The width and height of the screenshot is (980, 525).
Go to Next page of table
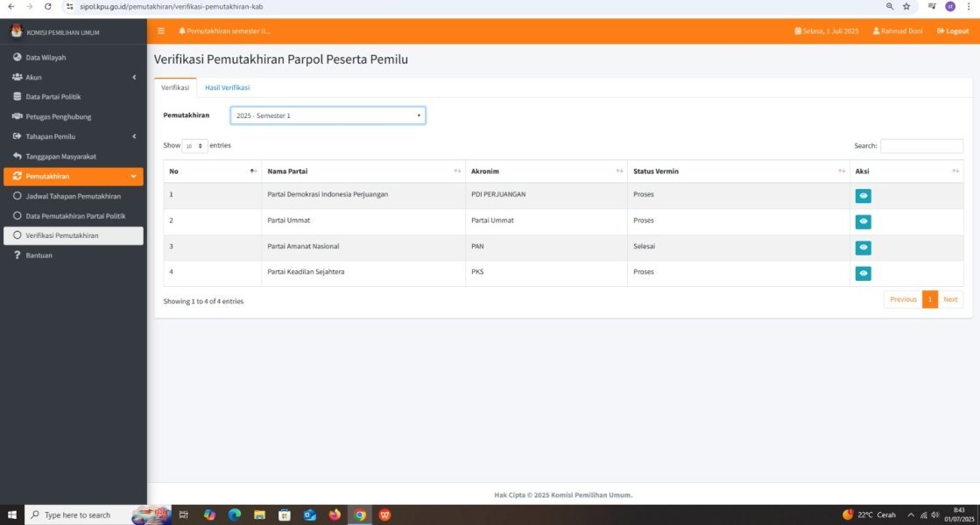950,299
